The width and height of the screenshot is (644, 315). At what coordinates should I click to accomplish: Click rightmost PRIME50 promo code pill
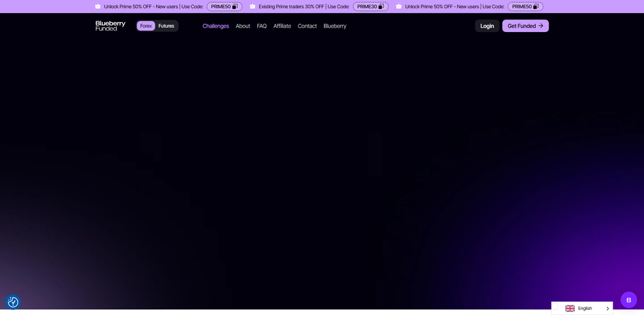click(525, 6)
